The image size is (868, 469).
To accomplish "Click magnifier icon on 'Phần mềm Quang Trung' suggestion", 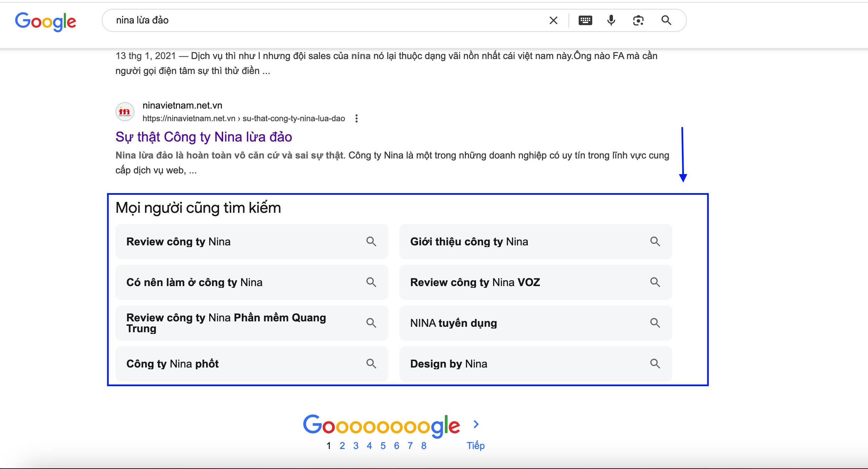I will coord(371,323).
